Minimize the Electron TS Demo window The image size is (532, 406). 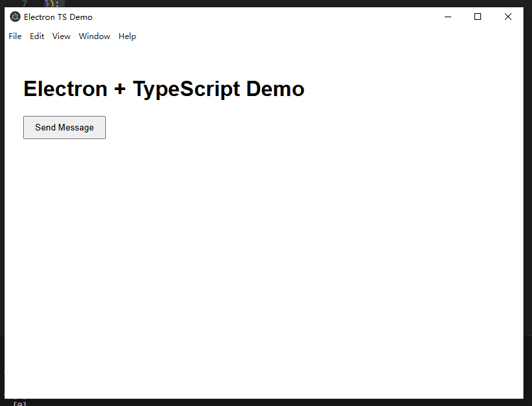(448, 17)
